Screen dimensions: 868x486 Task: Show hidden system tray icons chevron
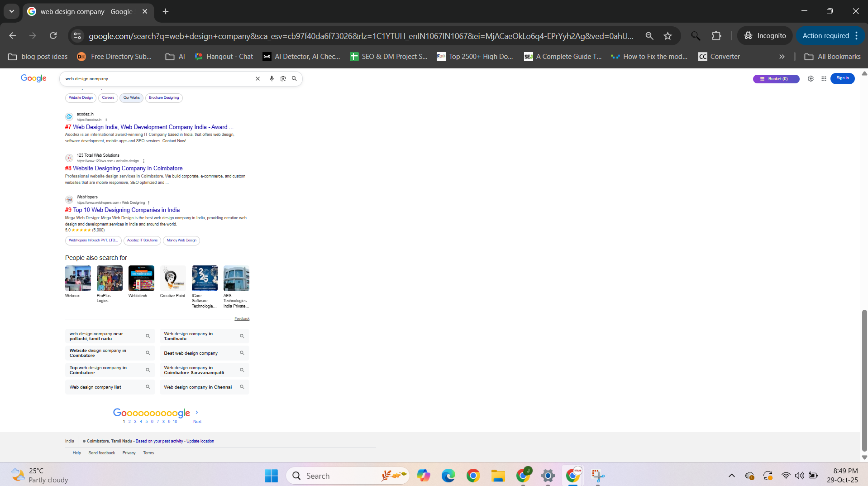tap(731, 476)
